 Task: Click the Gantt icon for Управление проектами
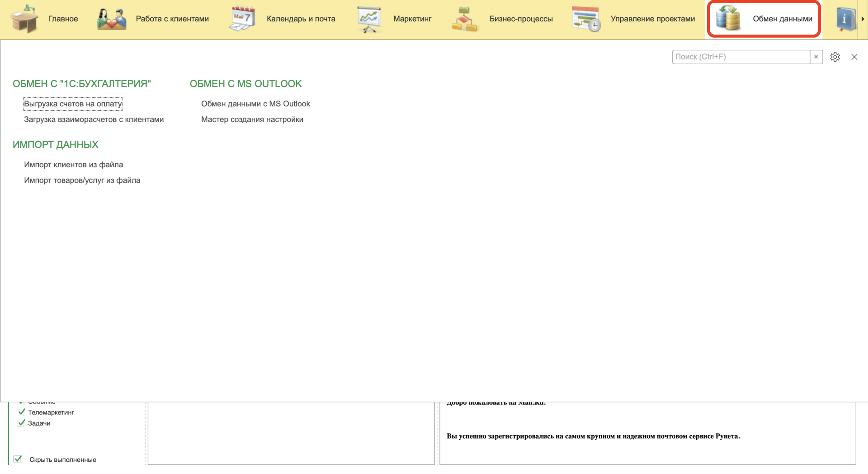[x=586, y=19]
